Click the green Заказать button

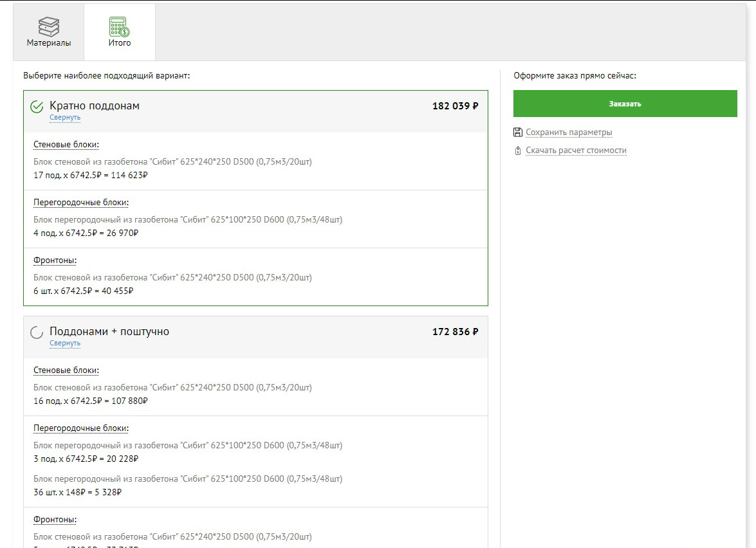coord(625,104)
